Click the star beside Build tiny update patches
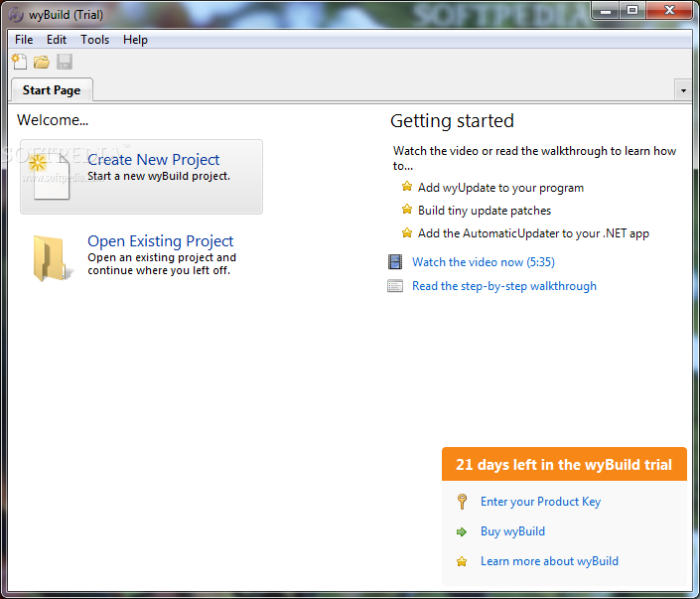This screenshot has height=599, width=700. point(407,209)
